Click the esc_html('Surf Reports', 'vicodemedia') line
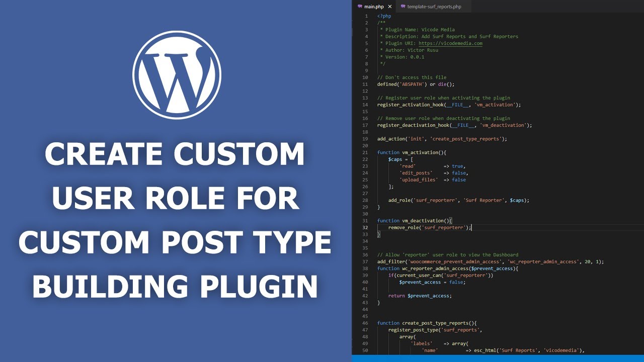The width and height of the screenshot is (644, 362). click(x=503, y=350)
